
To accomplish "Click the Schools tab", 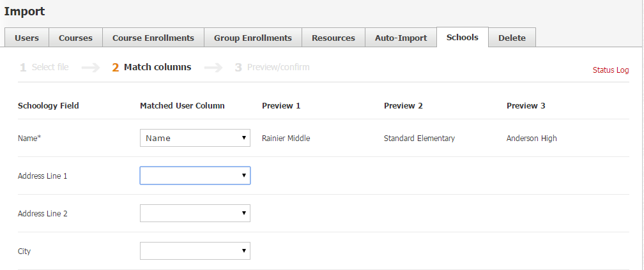I will [462, 37].
